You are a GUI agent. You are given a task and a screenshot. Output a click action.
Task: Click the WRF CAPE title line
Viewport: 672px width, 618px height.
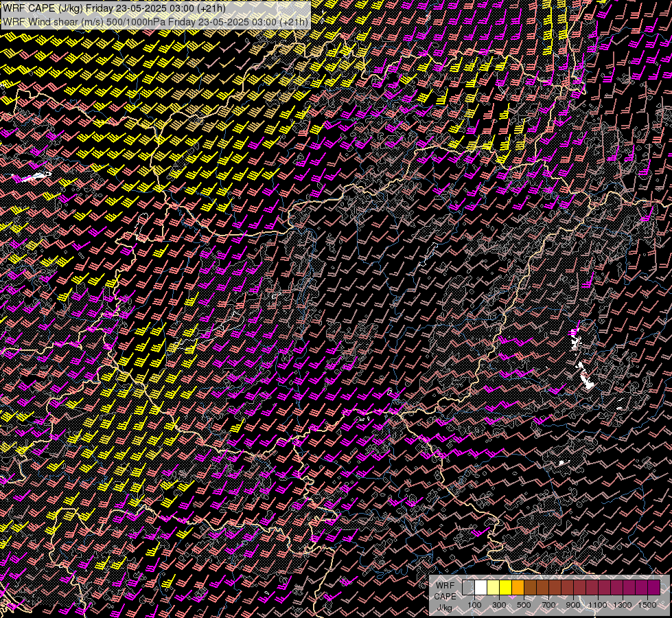114,8
